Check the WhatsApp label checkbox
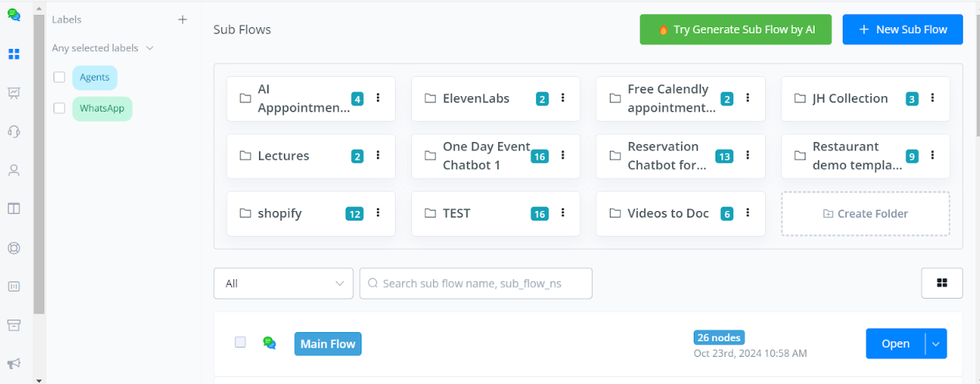 tap(59, 109)
